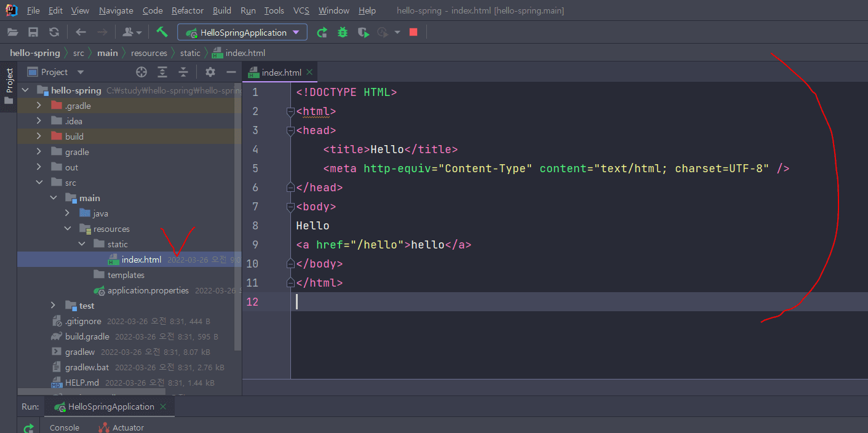Click Expand All in the Project panel toolbar
This screenshot has width=868, height=433.
pyautogui.click(x=162, y=72)
